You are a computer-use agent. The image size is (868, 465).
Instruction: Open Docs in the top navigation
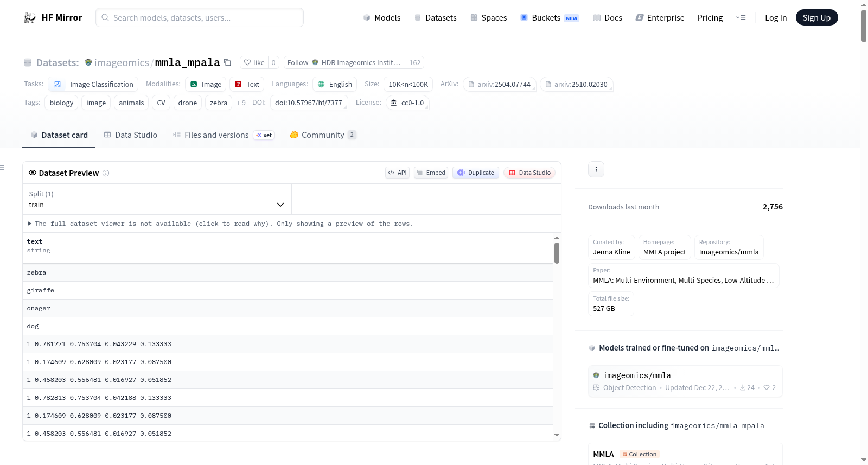click(x=608, y=18)
